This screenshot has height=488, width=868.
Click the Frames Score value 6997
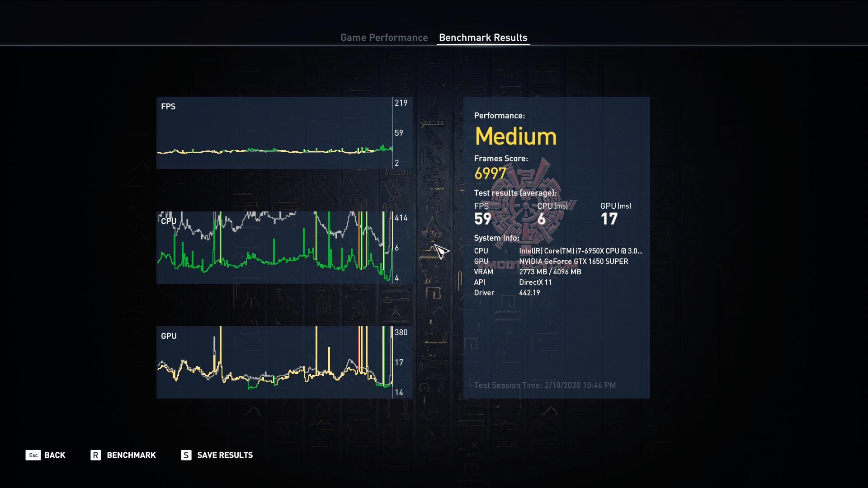tap(490, 174)
